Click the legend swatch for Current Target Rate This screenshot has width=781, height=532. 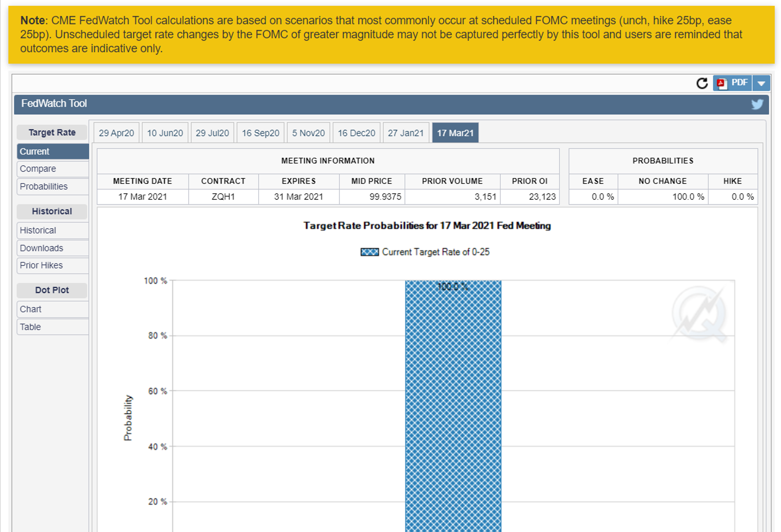tap(370, 252)
